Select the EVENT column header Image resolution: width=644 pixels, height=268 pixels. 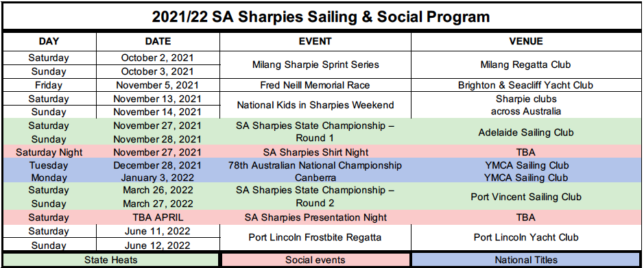315,41
